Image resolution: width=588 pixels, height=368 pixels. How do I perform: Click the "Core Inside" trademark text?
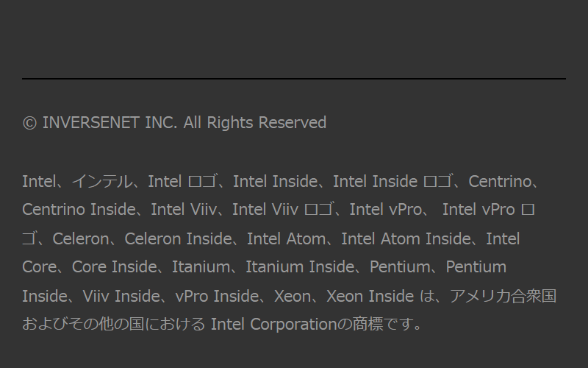click(114, 266)
